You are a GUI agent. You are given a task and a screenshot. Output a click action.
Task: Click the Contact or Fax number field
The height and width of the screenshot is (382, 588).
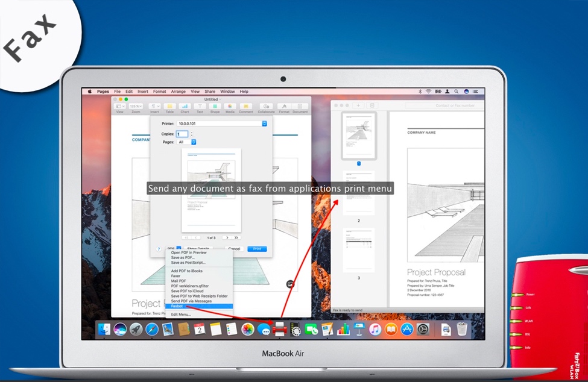(x=444, y=105)
